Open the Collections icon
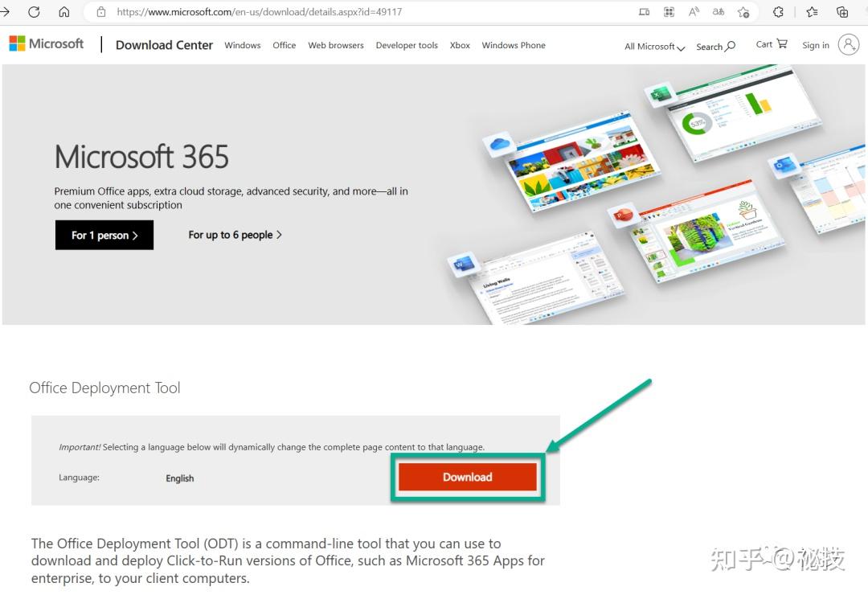Screen dimensions: 868x595 [842, 11]
